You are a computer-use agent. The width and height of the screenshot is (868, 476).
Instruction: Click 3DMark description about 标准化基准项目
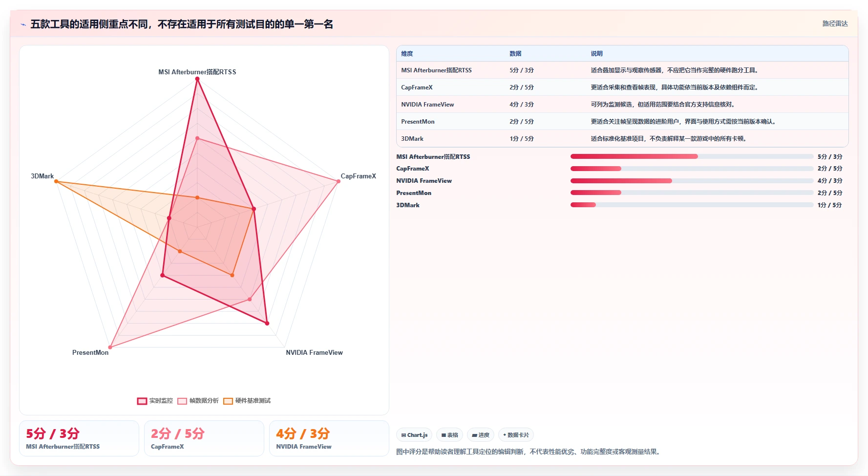click(x=668, y=139)
